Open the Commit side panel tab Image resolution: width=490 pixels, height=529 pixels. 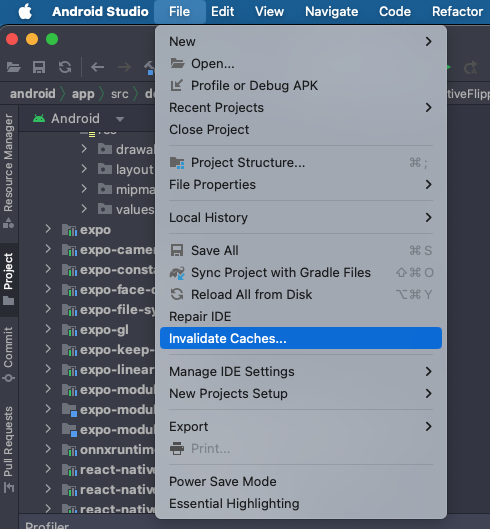(8, 354)
